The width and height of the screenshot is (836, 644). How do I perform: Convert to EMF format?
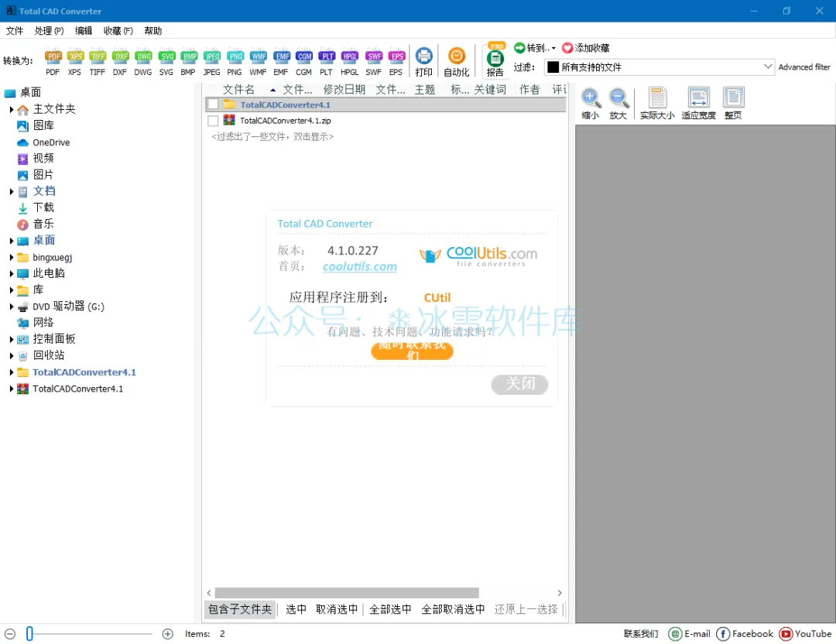tap(281, 62)
